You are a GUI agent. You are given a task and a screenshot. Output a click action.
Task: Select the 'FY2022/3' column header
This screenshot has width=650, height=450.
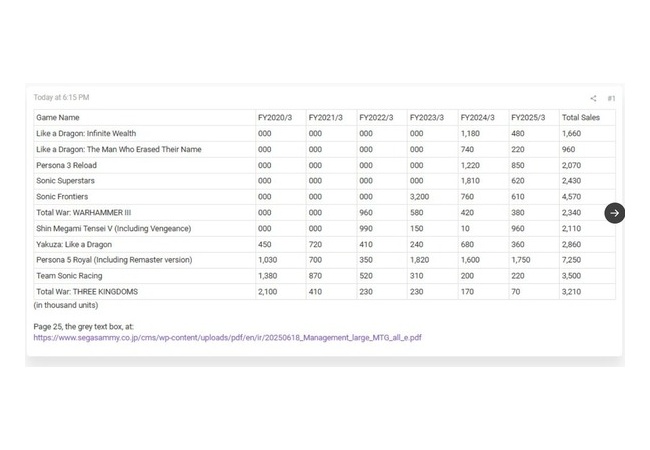pyautogui.click(x=376, y=117)
